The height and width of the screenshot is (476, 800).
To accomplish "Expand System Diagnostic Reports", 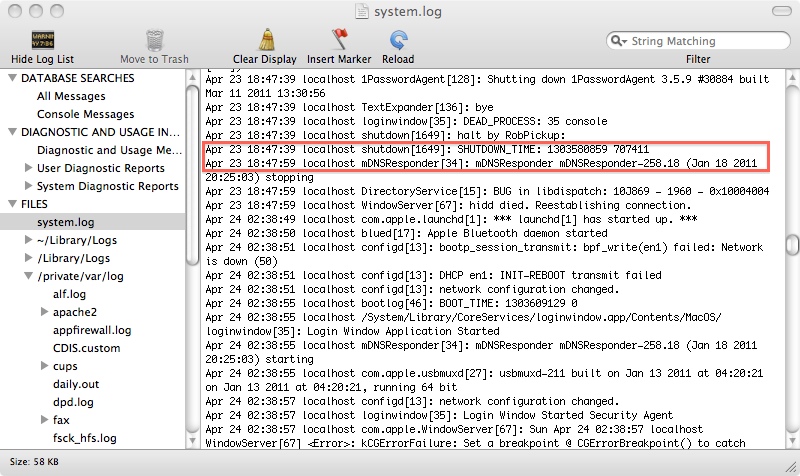I will [29, 186].
